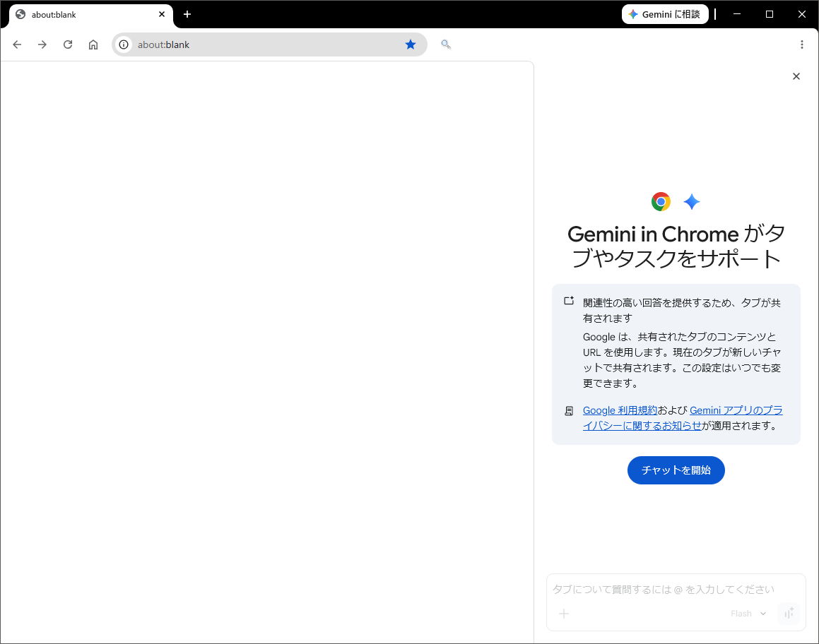This screenshot has width=819, height=644.
Task: Expand the Flash model dropdown
Action: coord(748,614)
